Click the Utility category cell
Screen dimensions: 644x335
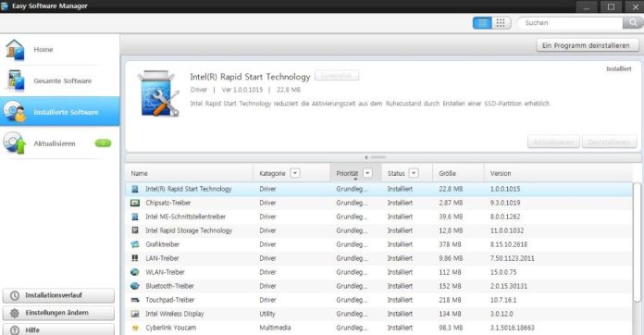(267, 314)
